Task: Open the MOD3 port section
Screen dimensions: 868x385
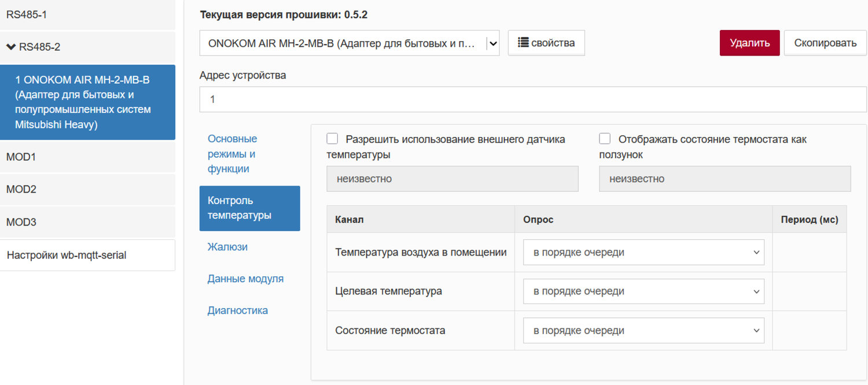Action: 87,222
